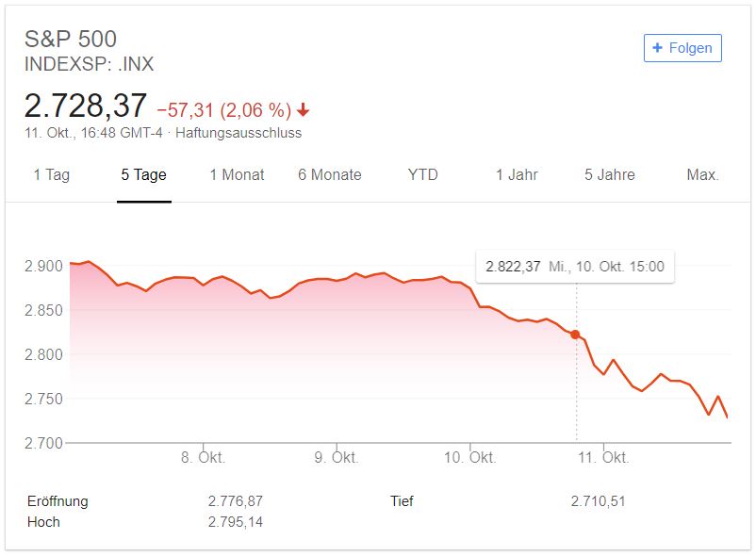Screen dimensions: 756x556
Task: Select the YTD time range
Action: tap(422, 174)
